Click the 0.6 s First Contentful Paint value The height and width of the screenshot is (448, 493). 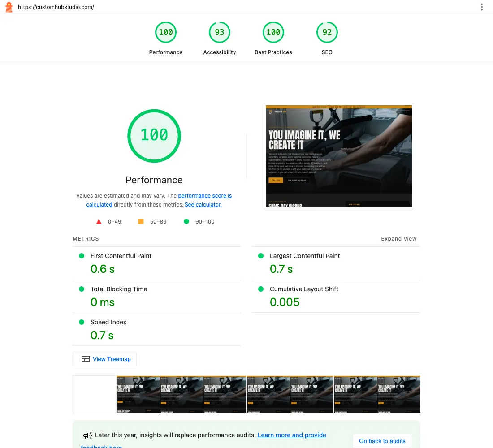[x=103, y=269]
